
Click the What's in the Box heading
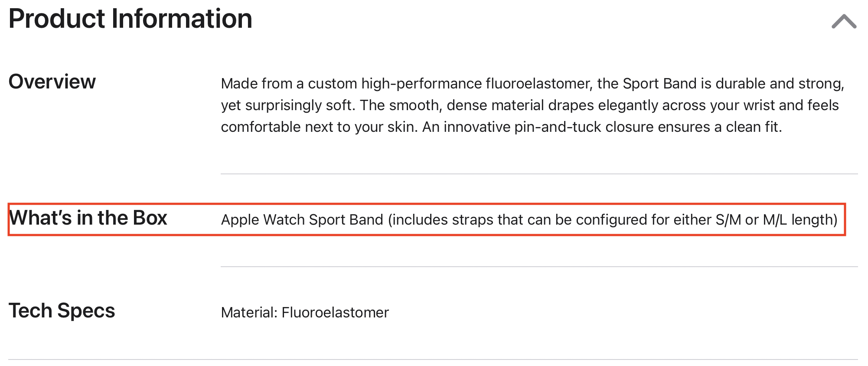[88, 218]
